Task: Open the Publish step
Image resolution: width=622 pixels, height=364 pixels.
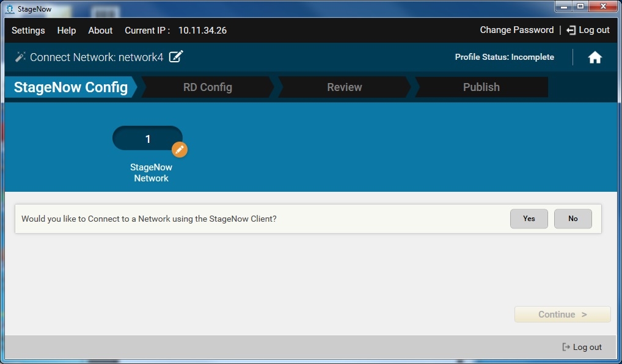Action: (x=481, y=87)
